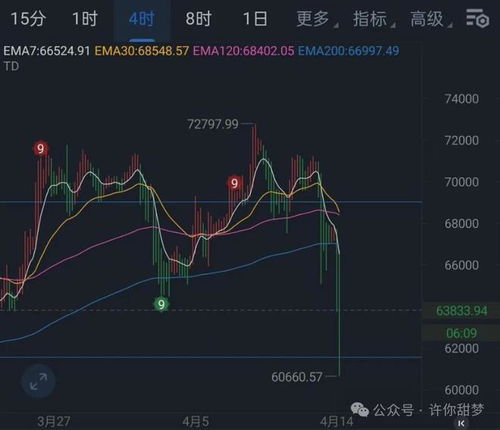Select the 4时 timeframe tab
500x430 pixels.
(x=142, y=19)
